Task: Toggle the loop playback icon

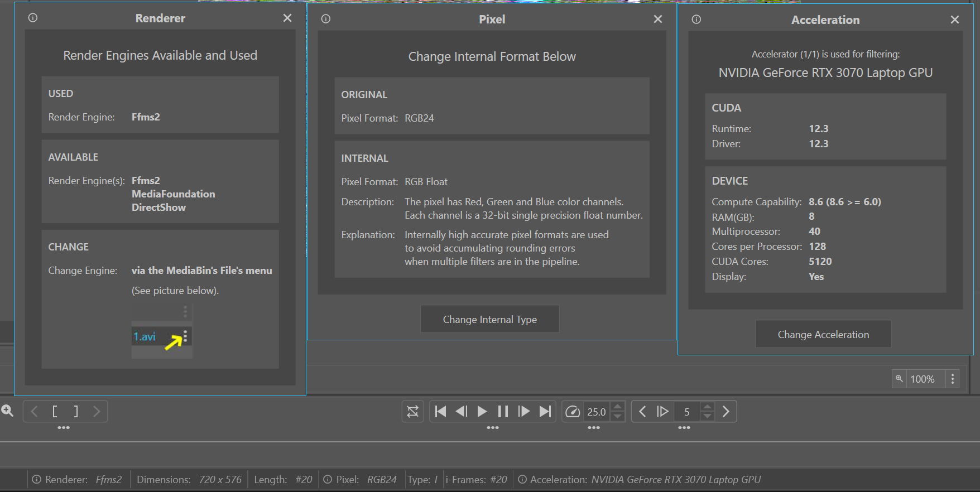Action: coord(412,412)
